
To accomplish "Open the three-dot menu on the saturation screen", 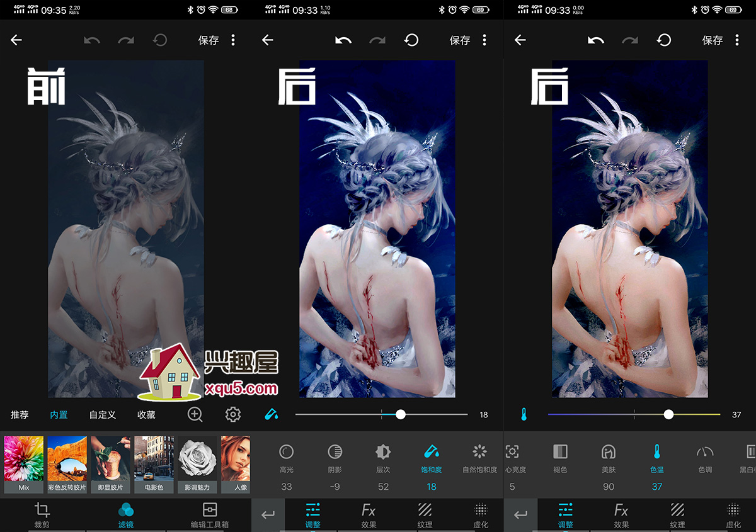I will tap(484, 40).
